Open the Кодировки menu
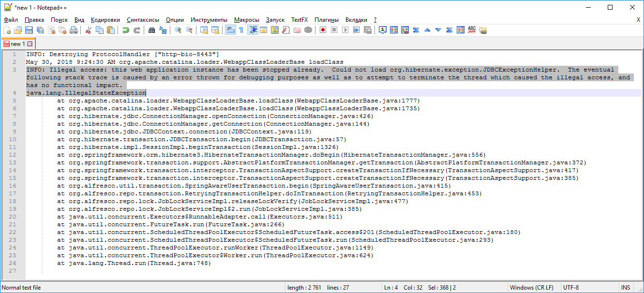This screenshot has width=644, height=293. tap(105, 20)
